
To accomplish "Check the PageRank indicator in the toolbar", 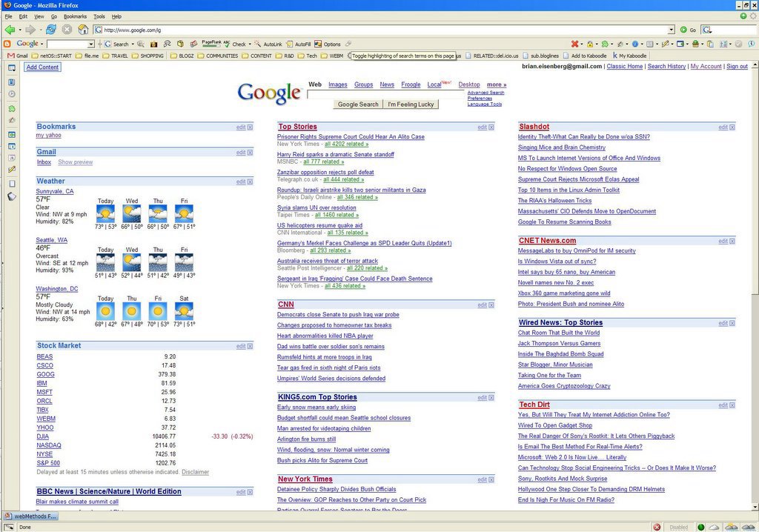I will pyautogui.click(x=211, y=44).
